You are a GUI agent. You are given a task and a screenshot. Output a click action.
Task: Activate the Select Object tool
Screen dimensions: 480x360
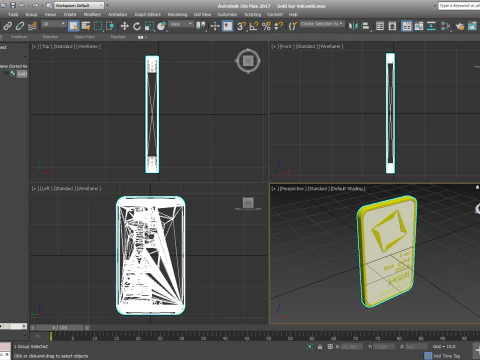pos(73,26)
